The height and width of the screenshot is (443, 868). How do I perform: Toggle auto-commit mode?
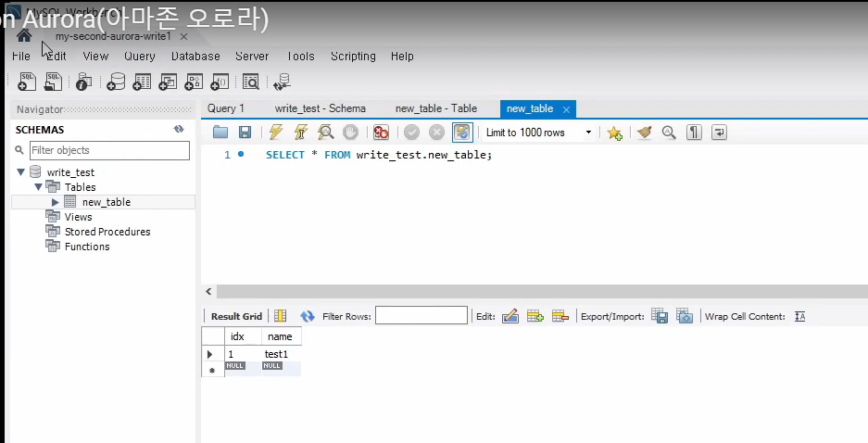click(x=462, y=133)
